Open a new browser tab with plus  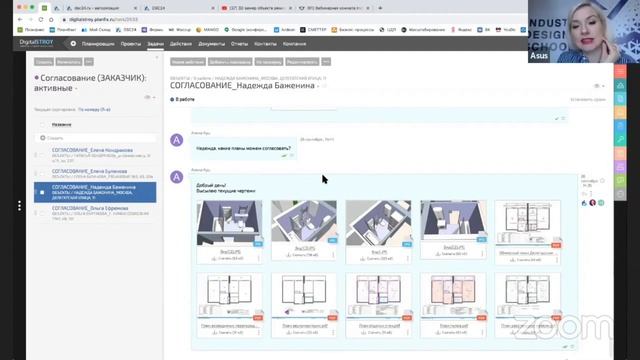[x=380, y=8]
